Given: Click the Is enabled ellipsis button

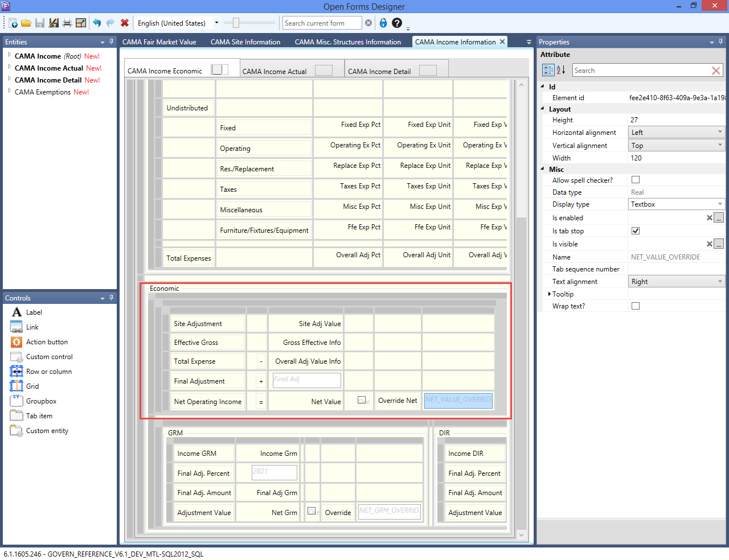Looking at the screenshot, I should (719, 218).
